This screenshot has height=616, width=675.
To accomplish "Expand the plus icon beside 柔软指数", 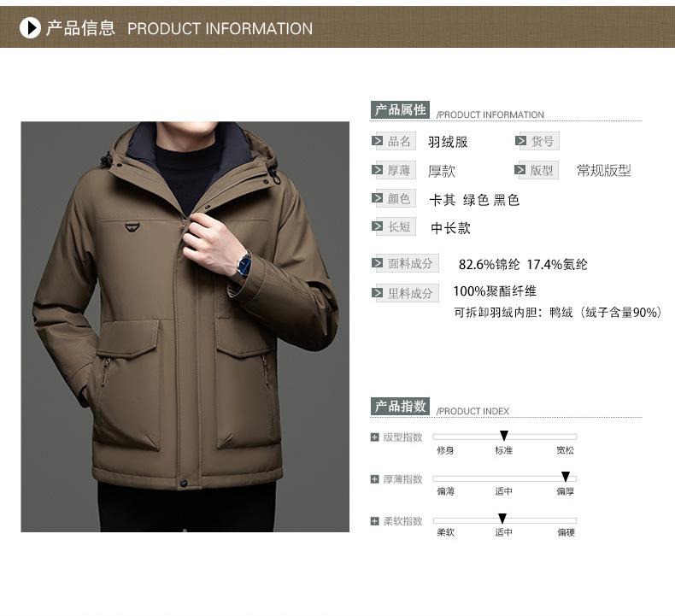I will pyautogui.click(x=374, y=521).
